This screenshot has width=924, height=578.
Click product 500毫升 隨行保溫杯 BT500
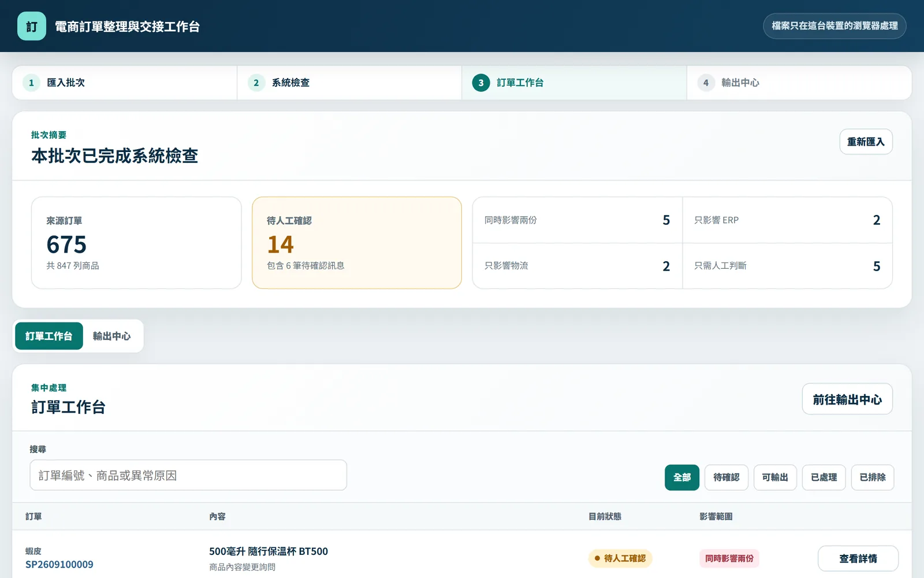(269, 551)
